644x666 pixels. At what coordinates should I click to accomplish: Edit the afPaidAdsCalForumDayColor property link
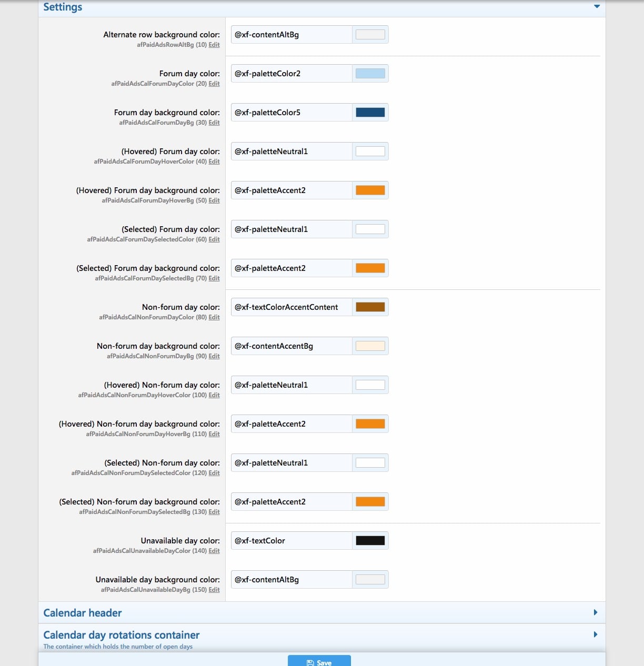[214, 84]
